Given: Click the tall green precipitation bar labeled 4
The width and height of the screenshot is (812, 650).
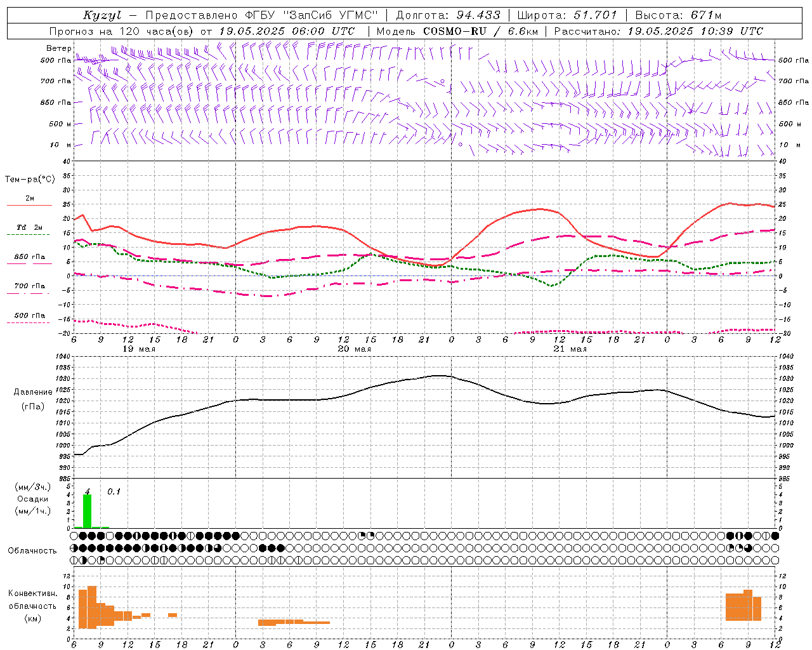Looking at the screenshot, I should 88,511.
